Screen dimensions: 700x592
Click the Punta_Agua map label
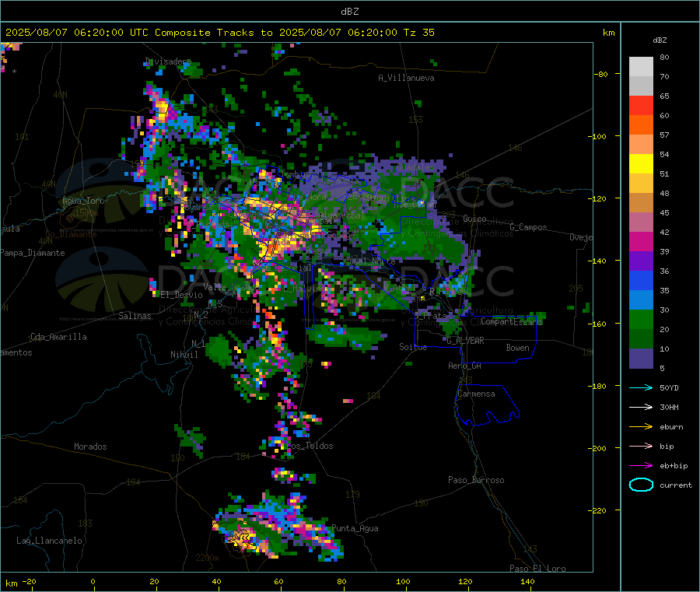(x=355, y=528)
